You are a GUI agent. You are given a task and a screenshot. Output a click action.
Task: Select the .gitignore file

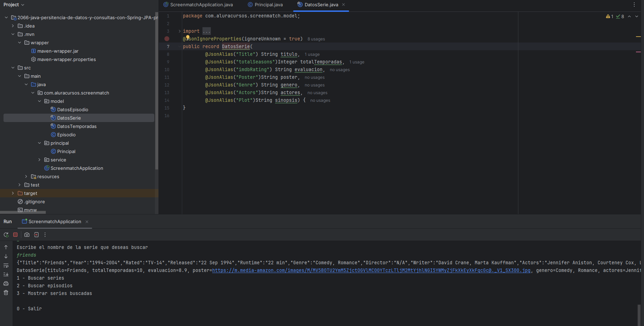click(31, 202)
